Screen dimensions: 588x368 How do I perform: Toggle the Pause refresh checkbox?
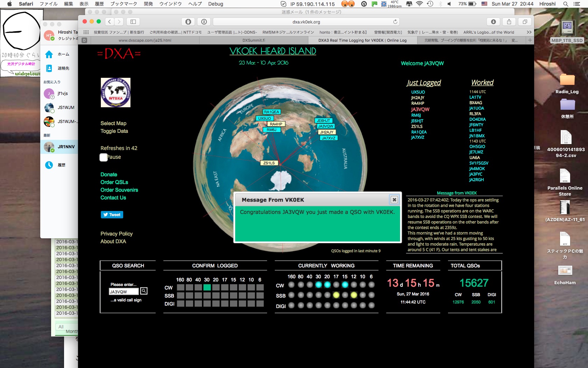tap(104, 157)
